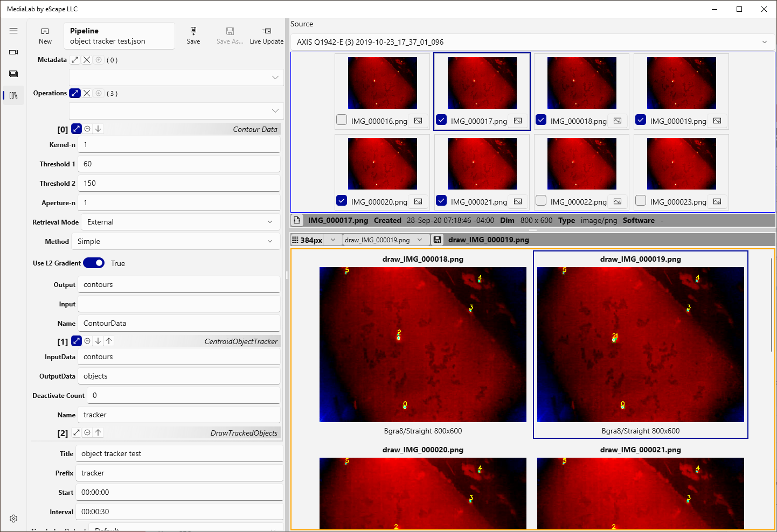Open the Source dropdown for AXIS Q1942-E
This screenshot has height=532, width=777.
(x=765, y=41)
